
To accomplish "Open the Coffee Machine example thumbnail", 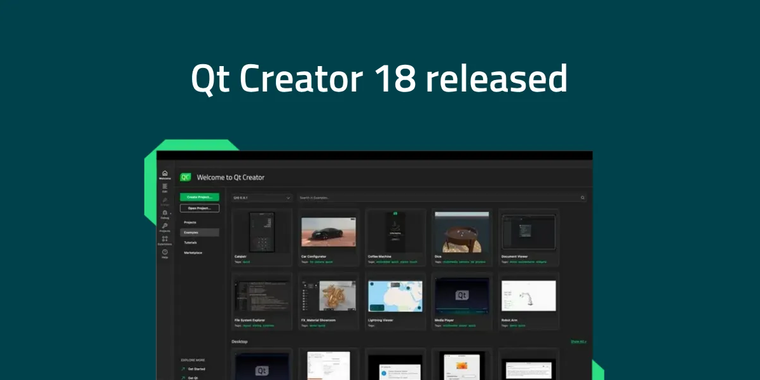I will tap(396, 232).
